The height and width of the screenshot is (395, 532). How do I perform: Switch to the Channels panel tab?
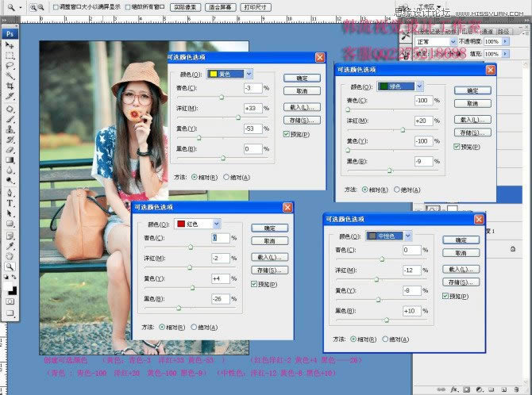click(x=488, y=31)
